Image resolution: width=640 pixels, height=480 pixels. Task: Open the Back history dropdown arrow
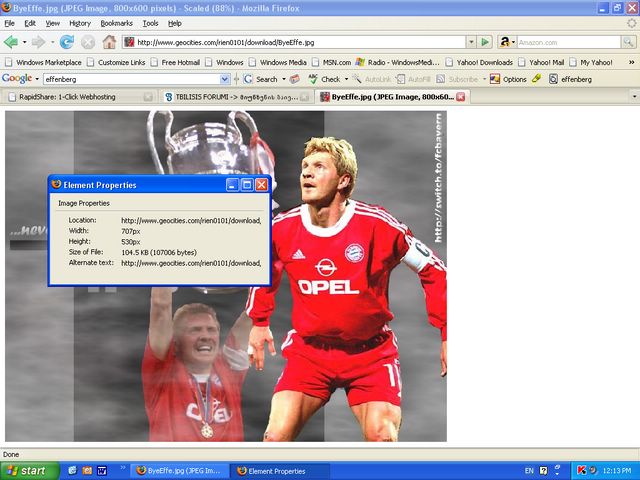coord(24,42)
